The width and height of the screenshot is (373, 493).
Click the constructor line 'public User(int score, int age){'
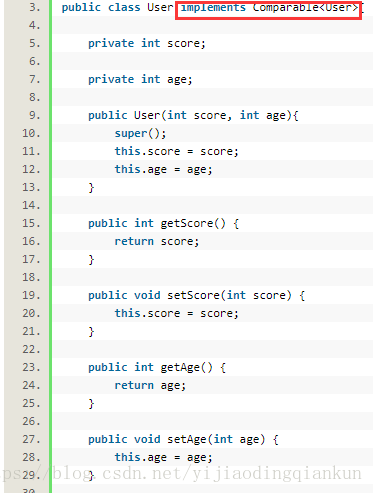193,115
